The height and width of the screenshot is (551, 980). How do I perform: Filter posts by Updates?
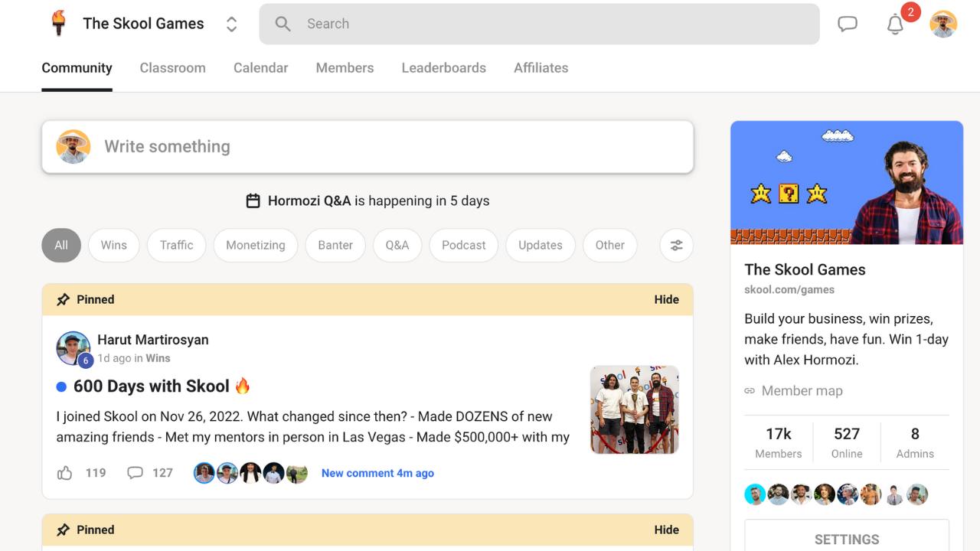point(541,245)
